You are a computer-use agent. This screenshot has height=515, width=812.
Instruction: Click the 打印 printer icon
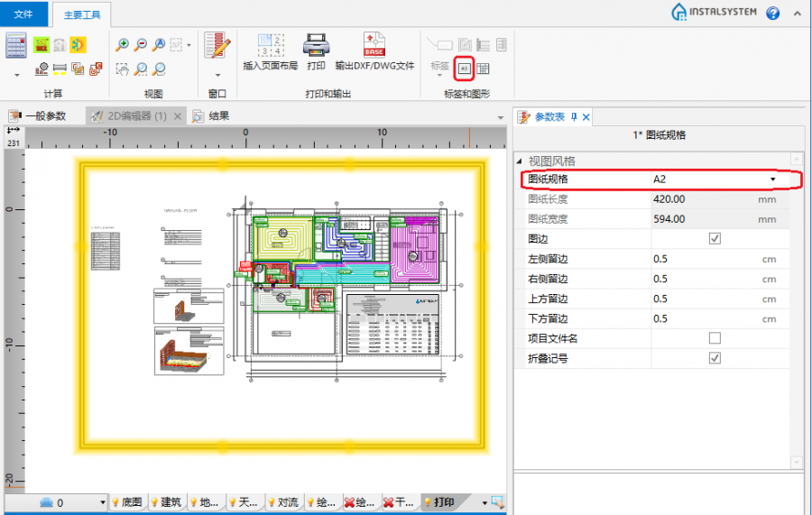(x=315, y=44)
